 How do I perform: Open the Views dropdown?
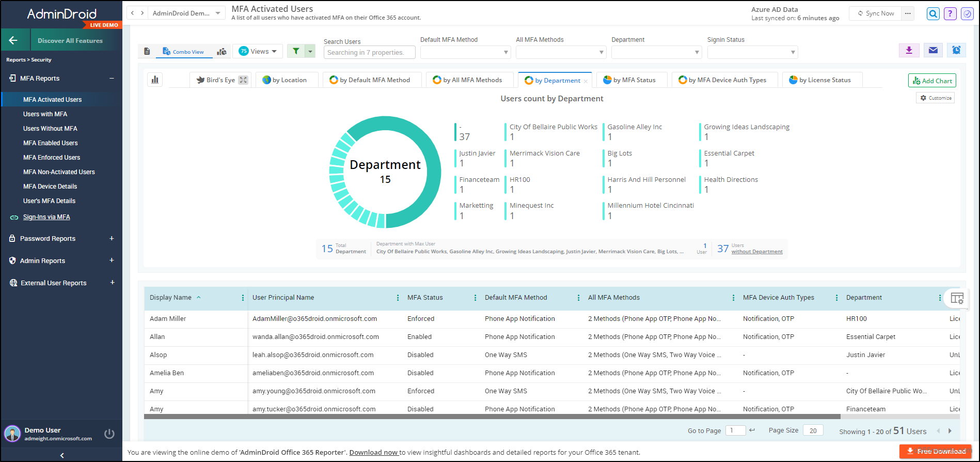click(x=258, y=51)
